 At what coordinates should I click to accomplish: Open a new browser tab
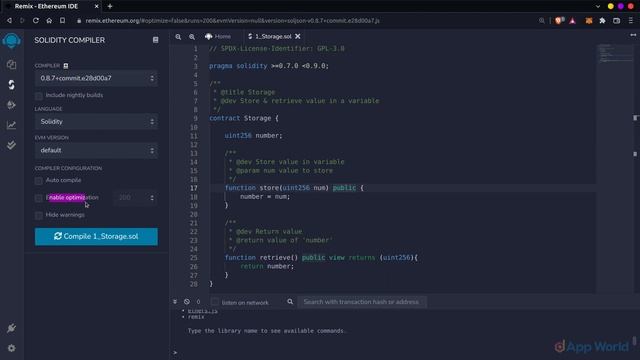click(110, 6)
